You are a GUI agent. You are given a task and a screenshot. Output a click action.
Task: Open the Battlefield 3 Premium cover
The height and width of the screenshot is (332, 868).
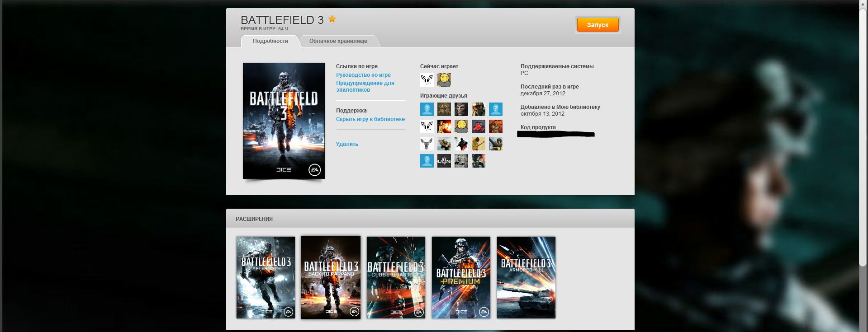[x=461, y=277]
